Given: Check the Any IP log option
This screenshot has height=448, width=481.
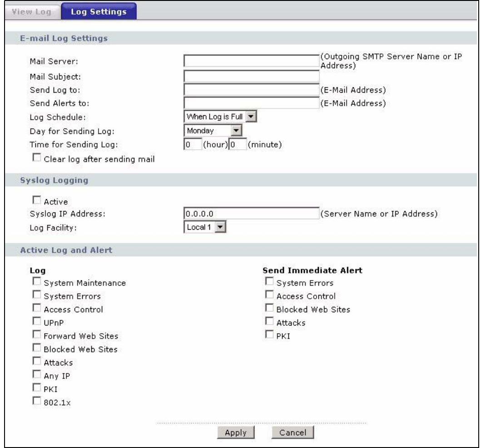Looking at the screenshot, I should pyautogui.click(x=36, y=374).
